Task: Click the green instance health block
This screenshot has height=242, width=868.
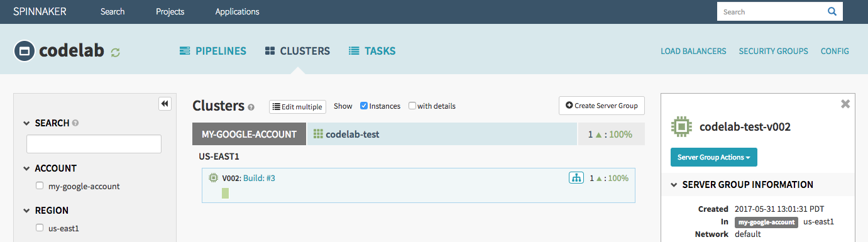Action: tap(225, 193)
